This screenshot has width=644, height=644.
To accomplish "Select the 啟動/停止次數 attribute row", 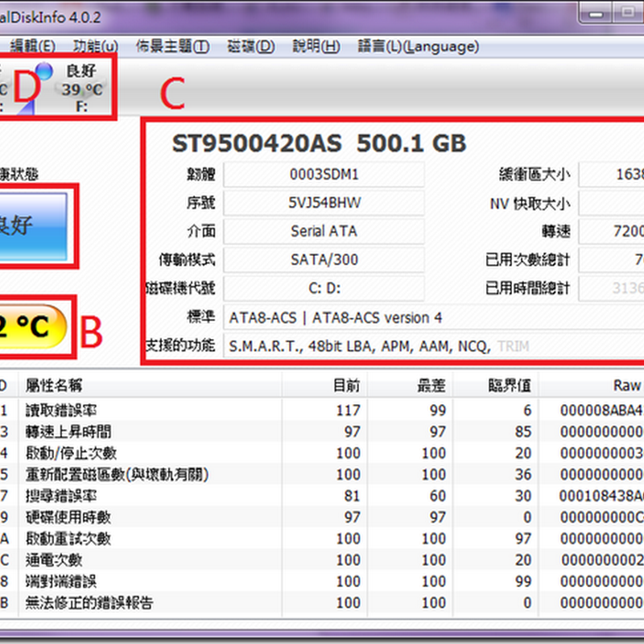I will coord(322,453).
